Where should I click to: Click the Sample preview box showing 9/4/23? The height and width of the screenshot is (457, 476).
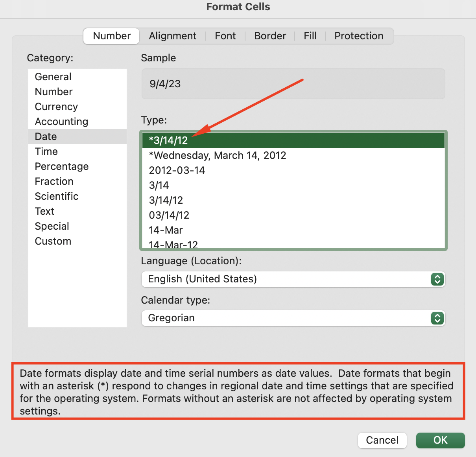(293, 84)
